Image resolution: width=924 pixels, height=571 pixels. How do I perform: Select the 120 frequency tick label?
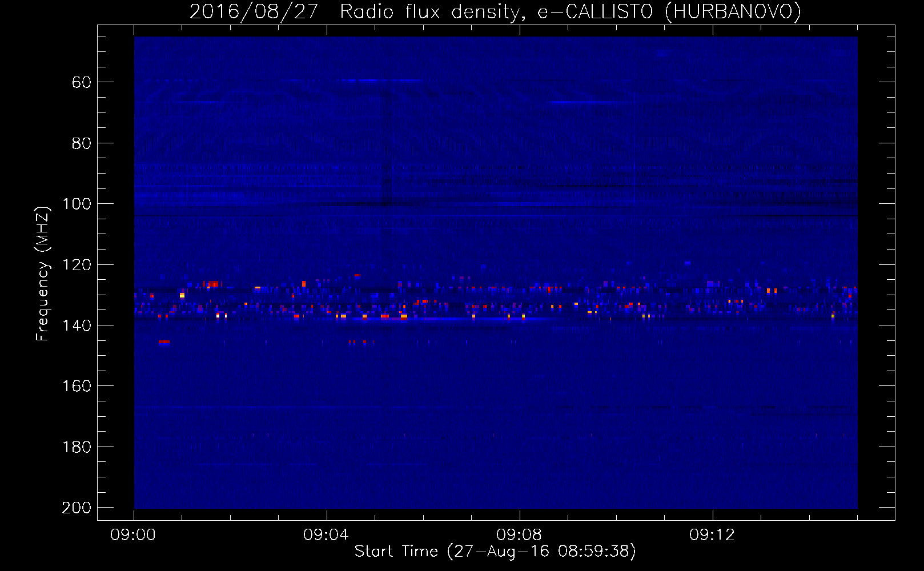(x=77, y=265)
